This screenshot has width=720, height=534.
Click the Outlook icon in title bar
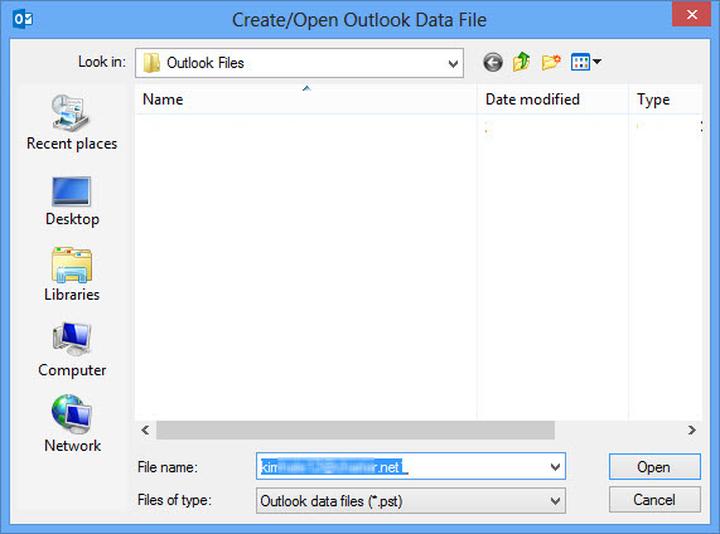[x=22, y=18]
